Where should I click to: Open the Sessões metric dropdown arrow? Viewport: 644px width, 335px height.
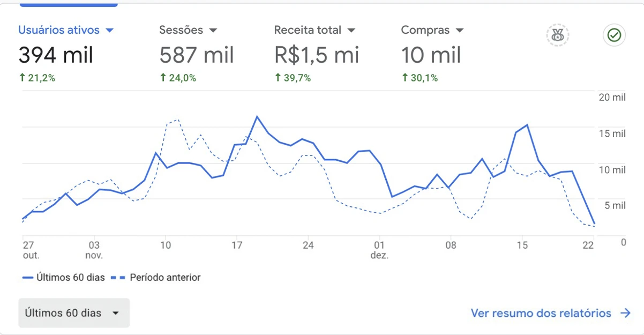pyautogui.click(x=213, y=31)
